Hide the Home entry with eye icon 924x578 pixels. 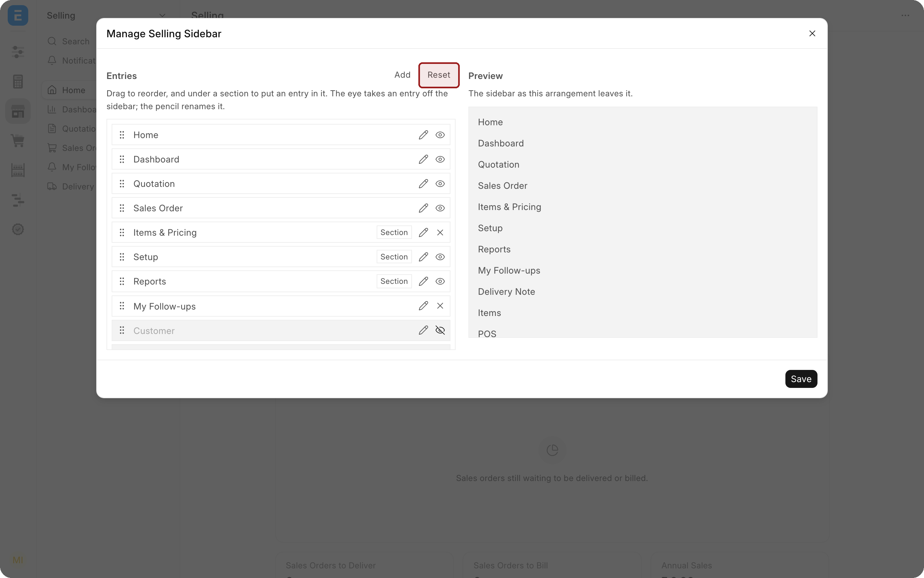[440, 135]
